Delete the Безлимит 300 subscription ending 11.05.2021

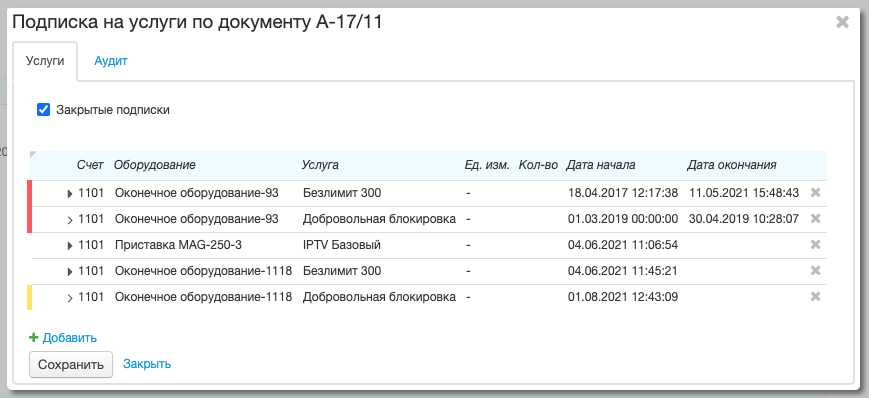815,193
